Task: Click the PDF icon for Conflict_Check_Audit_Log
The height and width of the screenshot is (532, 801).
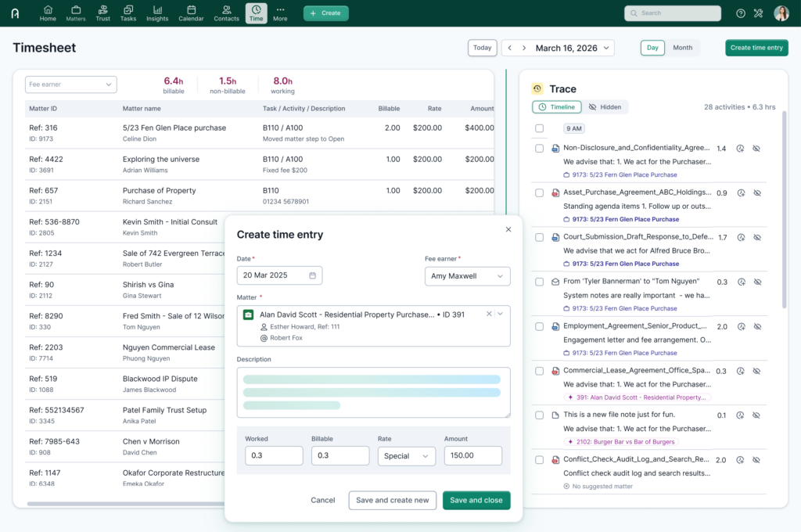Action: tap(555, 460)
